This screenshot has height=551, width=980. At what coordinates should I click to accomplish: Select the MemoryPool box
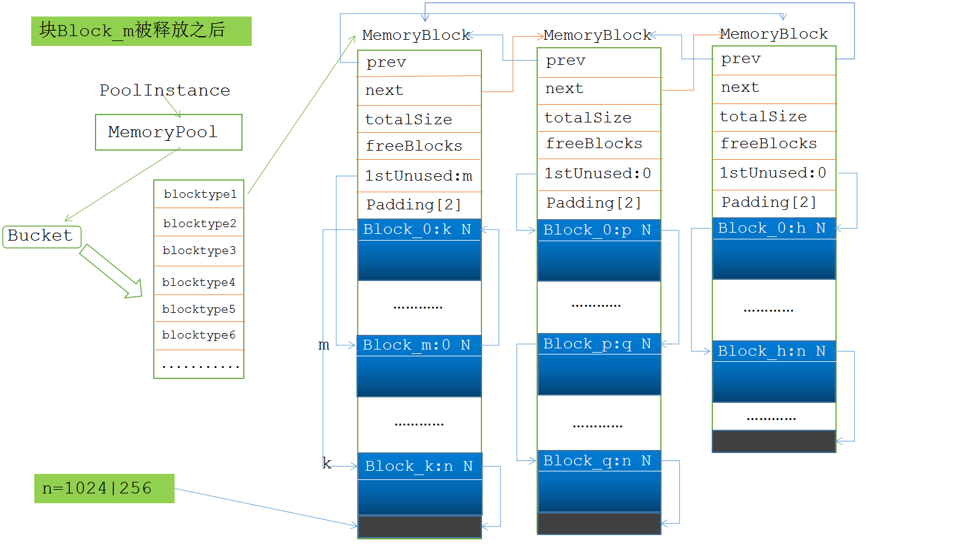click(x=168, y=132)
